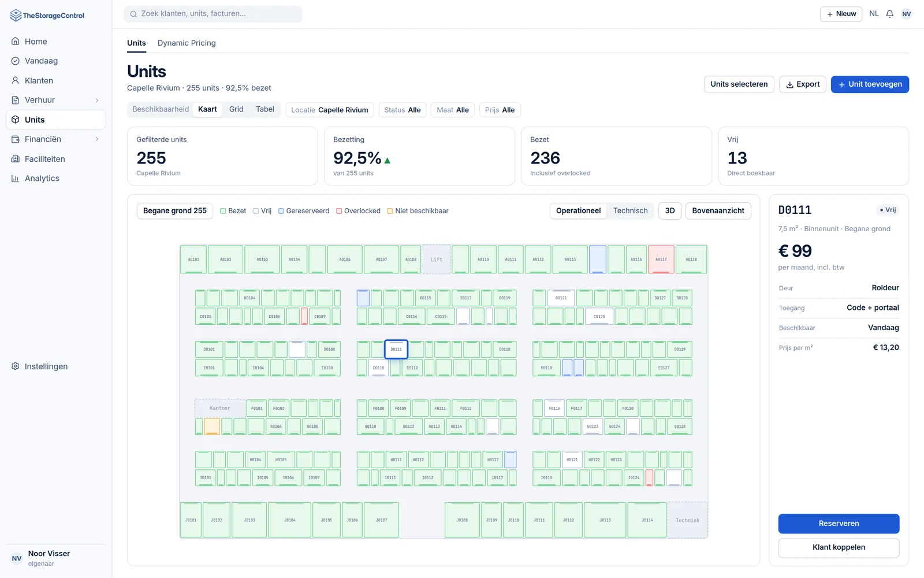Click the Faciliteiten building icon

[16, 159]
